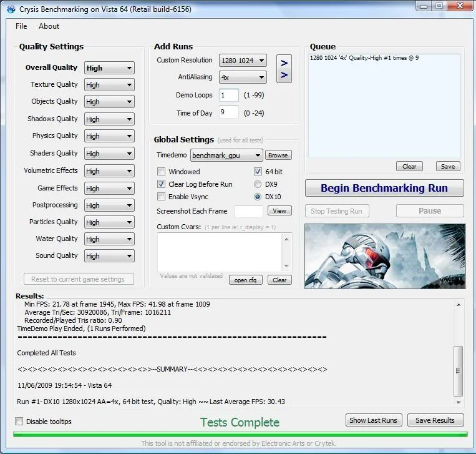476x454 pixels.
Task: Toggle the Windowed checkbox
Action: (x=161, y=172)
